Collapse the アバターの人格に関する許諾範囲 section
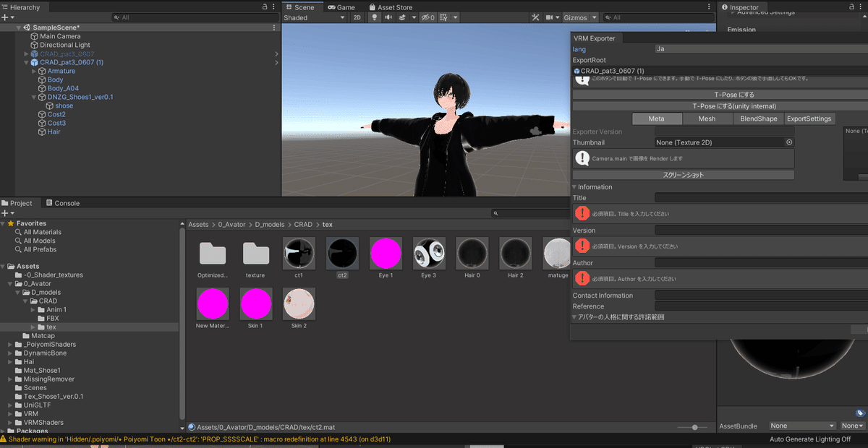The height and width of the screenshot is (448, 868). click(x=574, y=317)
